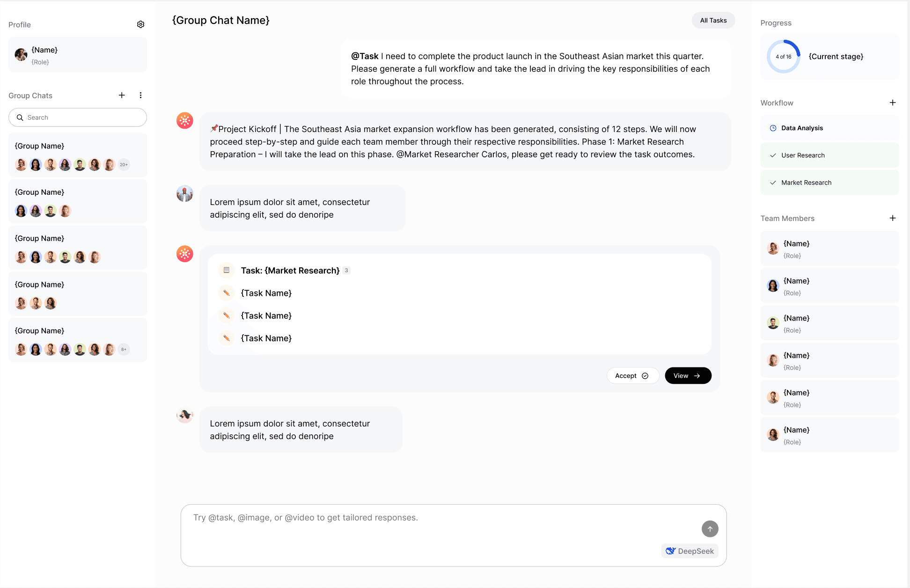
Task: Click the View task button
Action: pyautogui.click(x=688, y=375)
